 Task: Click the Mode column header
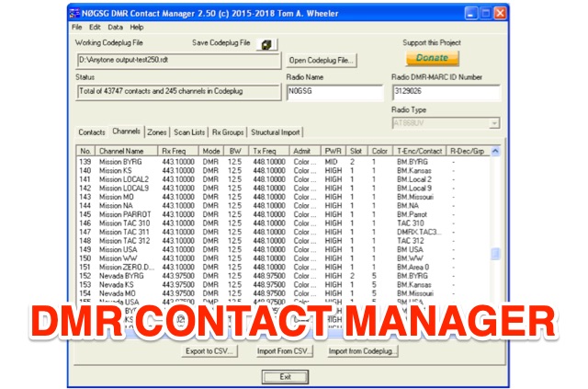(x=211, y=151)
